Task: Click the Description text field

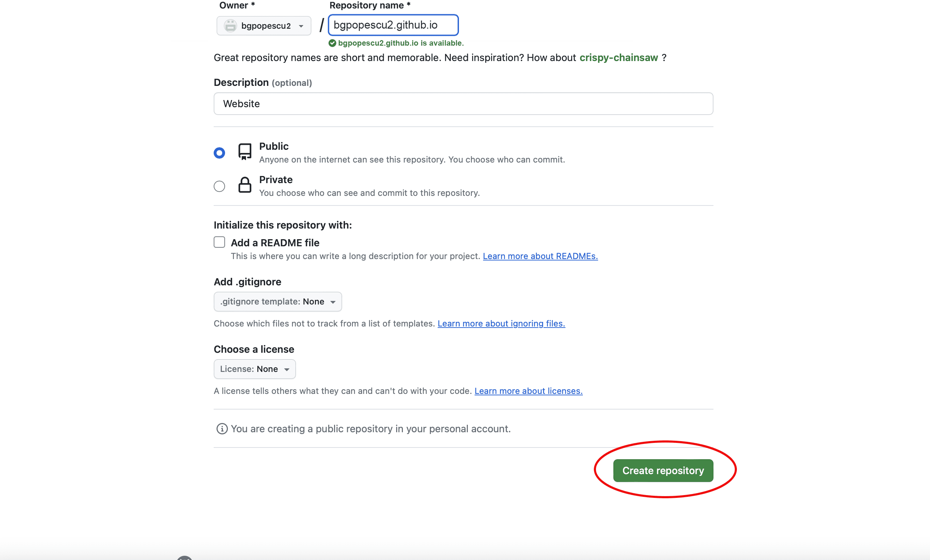Action: (463, 104)
